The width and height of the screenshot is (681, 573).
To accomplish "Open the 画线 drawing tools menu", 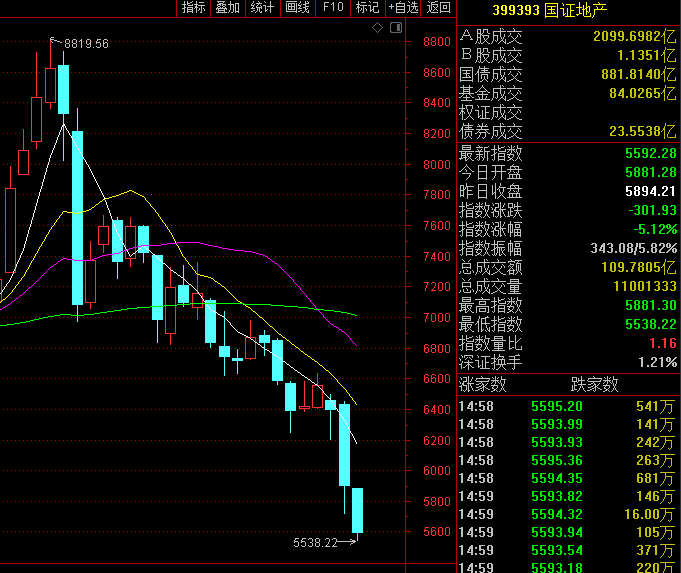I will tap(298, 8).
